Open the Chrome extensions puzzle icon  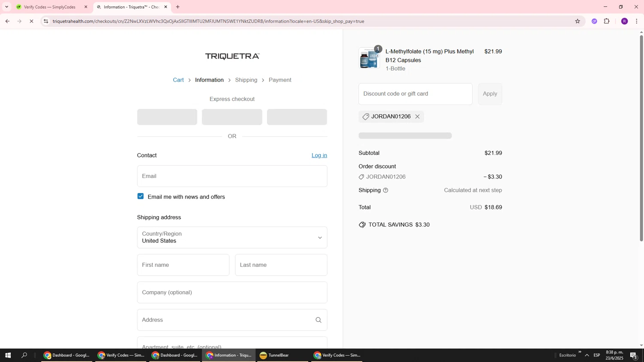point(607,21)
